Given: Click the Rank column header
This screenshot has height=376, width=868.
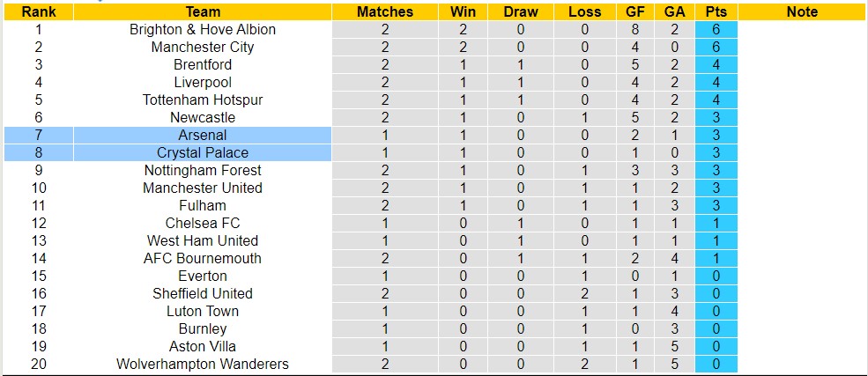Looking at the screenshot, I should pyautogui.click(x=38, y=11).
